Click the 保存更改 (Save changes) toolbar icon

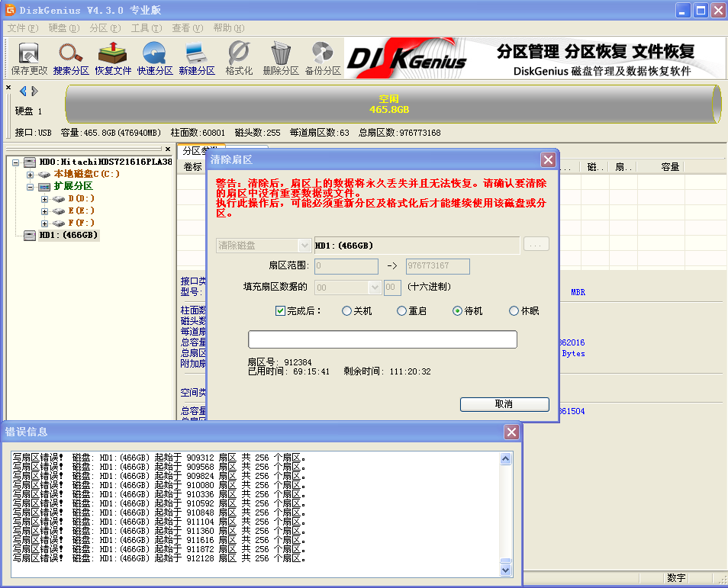[29, 59]
